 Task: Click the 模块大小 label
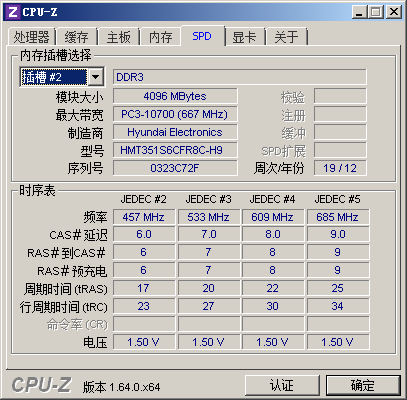click(x=79, y=97)
